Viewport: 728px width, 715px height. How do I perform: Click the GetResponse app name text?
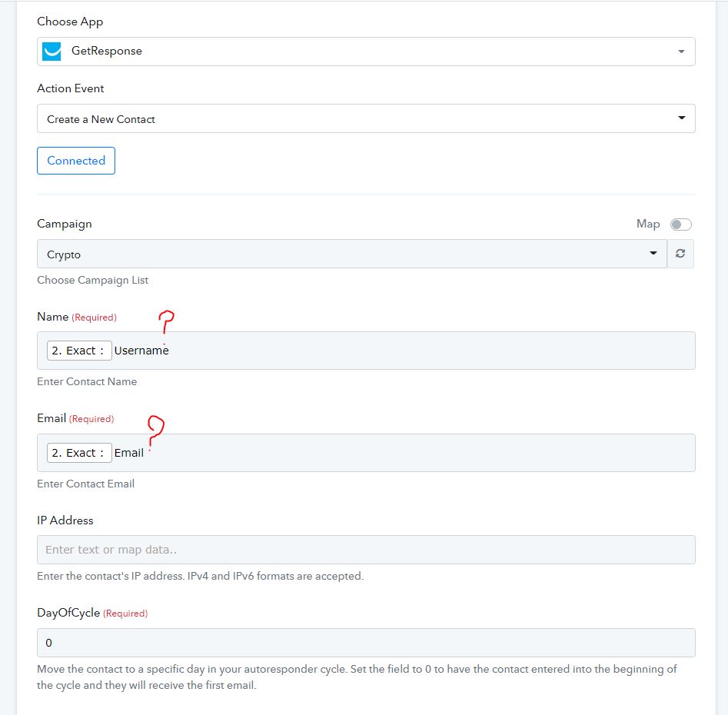[x=107, y=51]
